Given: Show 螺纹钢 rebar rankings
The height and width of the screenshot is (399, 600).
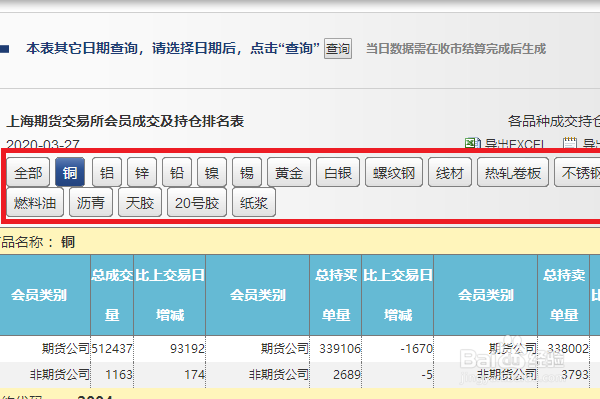Looking at the screenshot, I should (394, 173).
